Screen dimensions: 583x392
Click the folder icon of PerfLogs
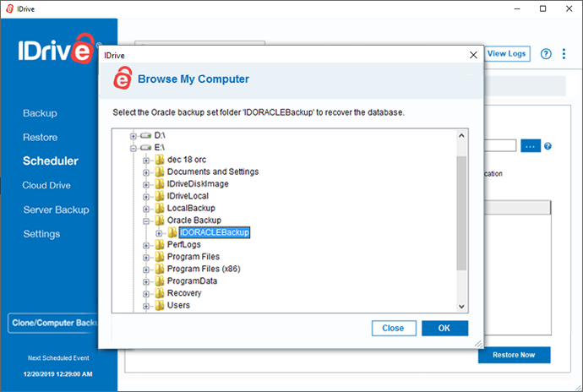(x=160, y=245)
